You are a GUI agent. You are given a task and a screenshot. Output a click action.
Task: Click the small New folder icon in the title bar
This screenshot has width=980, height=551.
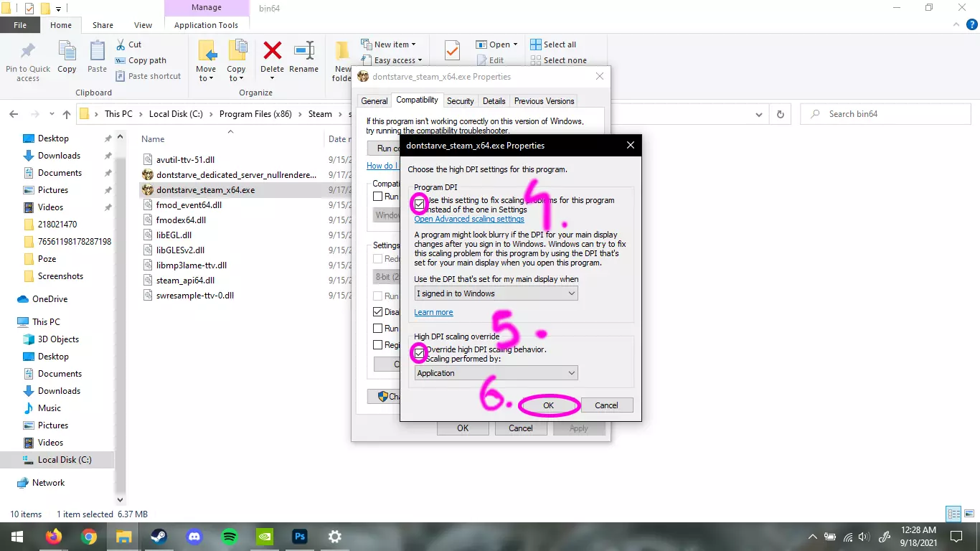point(45,9)
